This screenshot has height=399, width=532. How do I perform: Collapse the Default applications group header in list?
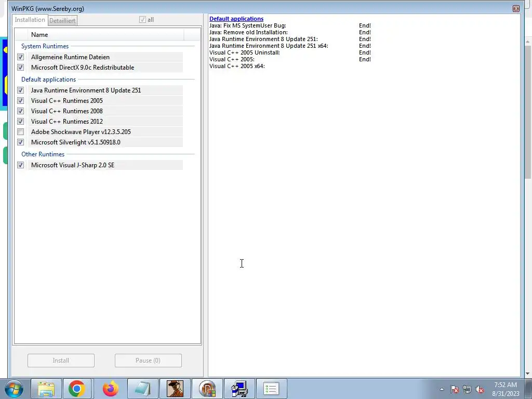(x=48, y=79)
